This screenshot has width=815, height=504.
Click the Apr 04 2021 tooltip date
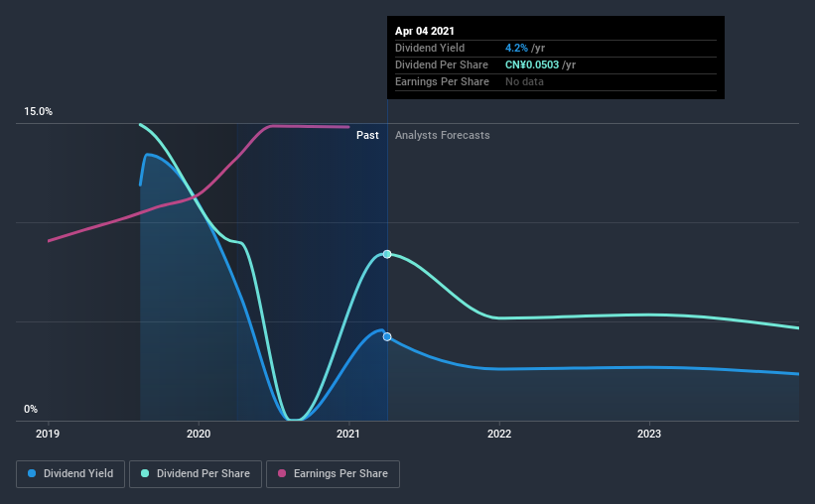425,31
